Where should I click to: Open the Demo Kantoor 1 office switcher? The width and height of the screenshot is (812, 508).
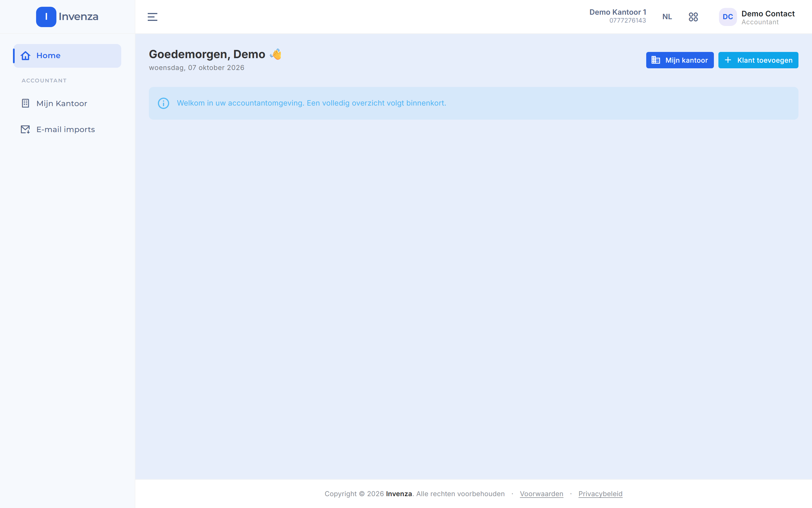(x=617, y=16)
